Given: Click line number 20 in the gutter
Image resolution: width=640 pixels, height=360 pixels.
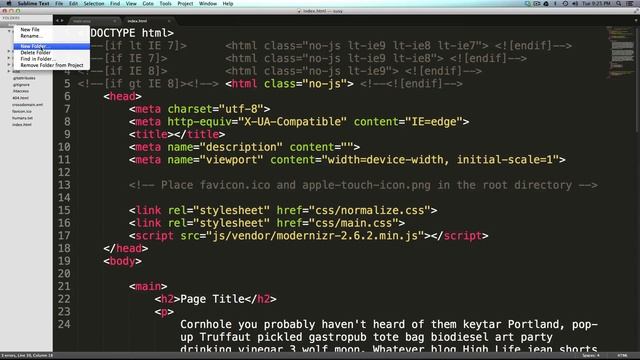Looking at the screenshot, I should tap(64, 273).
